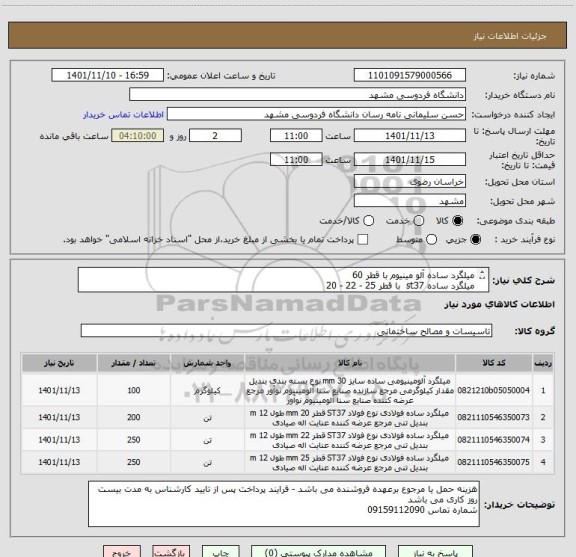Image resolution: width=576 pixels, height=557 pixels.
Task: Click the price validity date 1401/11/15 field
Action: (410, 159)
